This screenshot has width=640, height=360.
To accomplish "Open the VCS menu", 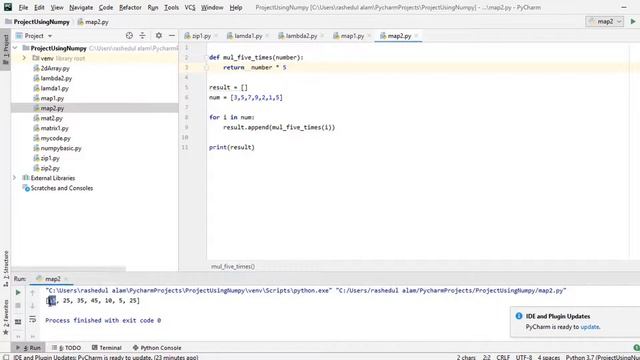I will [x=190, y=7].
